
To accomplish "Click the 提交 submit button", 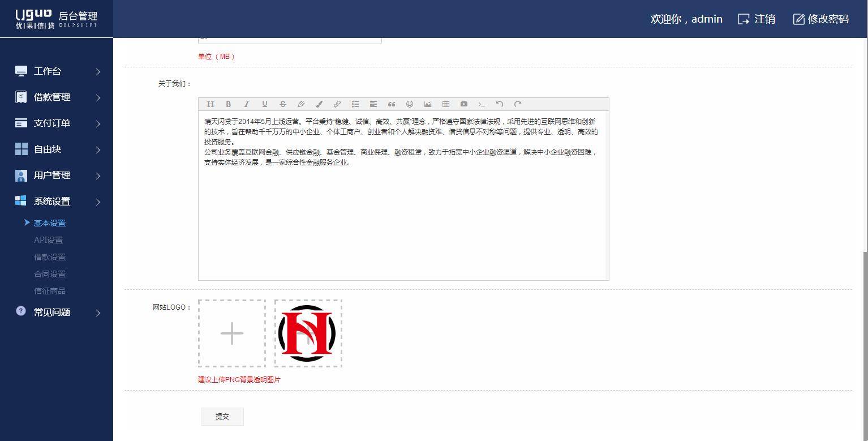I will click(x=222, y=416).
